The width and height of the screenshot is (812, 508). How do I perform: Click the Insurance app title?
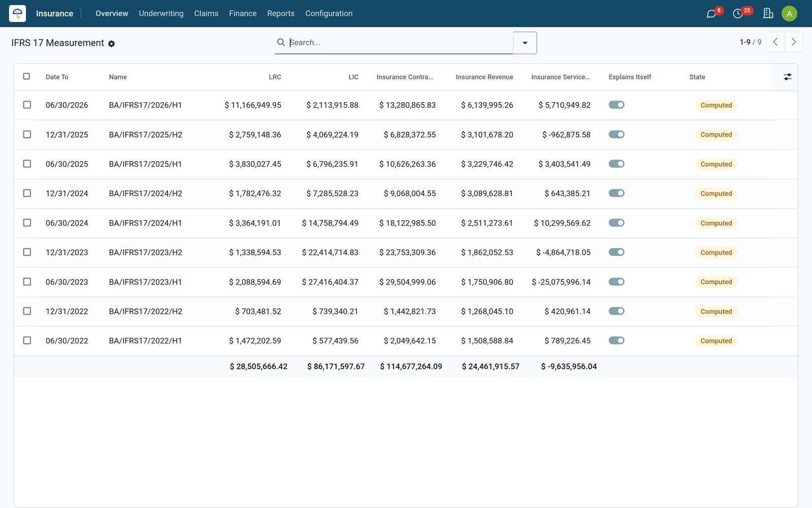(54, 14)
